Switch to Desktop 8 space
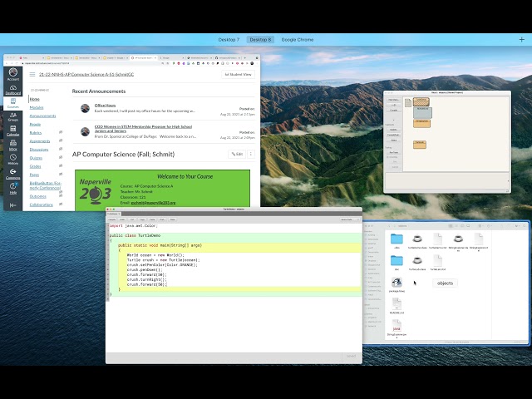 [x=260, y=40]
